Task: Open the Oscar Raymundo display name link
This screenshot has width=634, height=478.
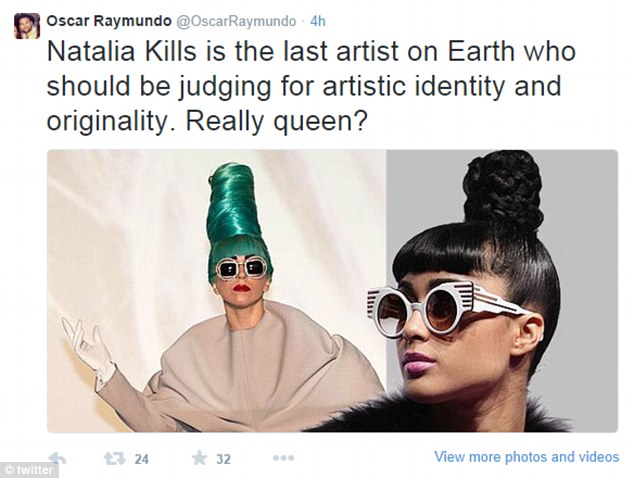Action: tap(109, 21)
